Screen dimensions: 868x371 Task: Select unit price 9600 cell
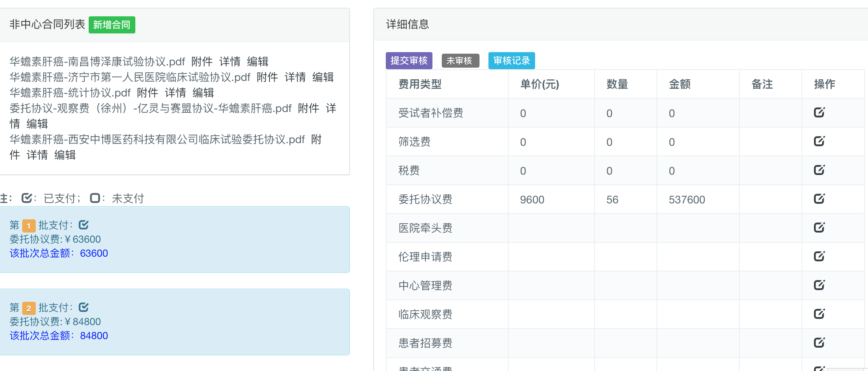[551, 199]
